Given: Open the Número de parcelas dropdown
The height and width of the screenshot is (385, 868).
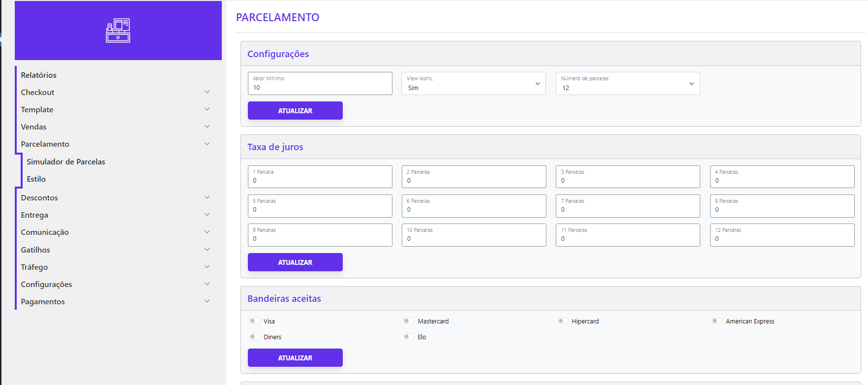Looking at the screenshot, I should pyautogui.click(x=627, y=84).
